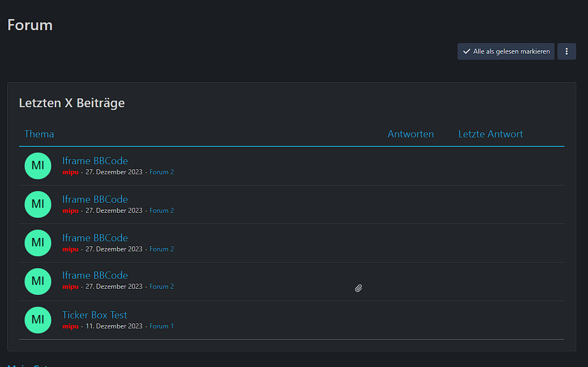Sort by the Antworten column header
588x367 pixels.
tap(411, 134)
